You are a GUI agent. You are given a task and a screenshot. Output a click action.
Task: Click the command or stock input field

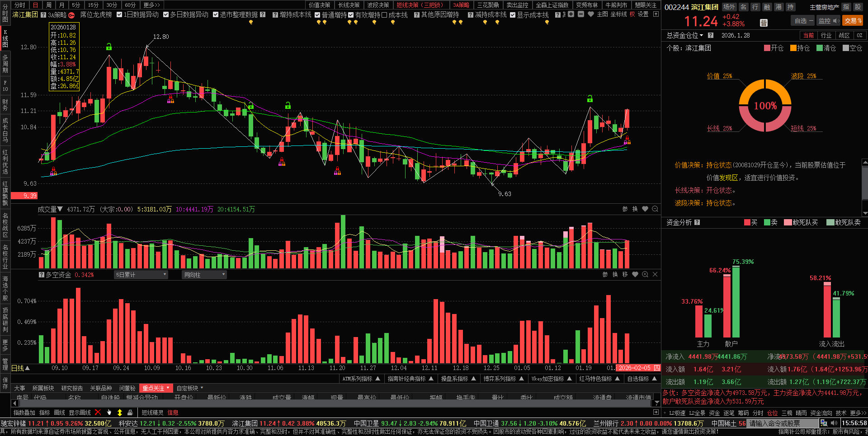783,423
